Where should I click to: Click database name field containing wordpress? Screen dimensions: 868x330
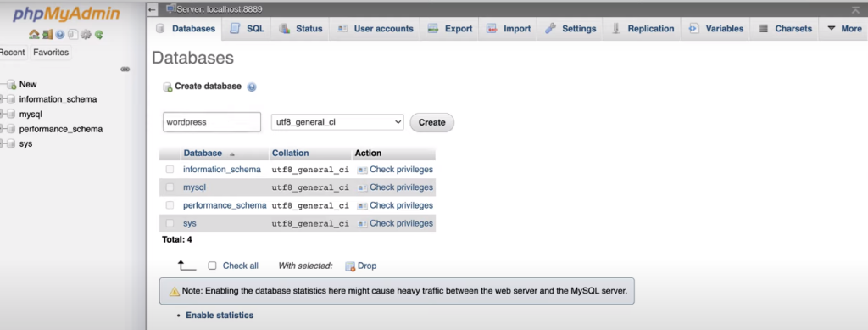[211, 122]
